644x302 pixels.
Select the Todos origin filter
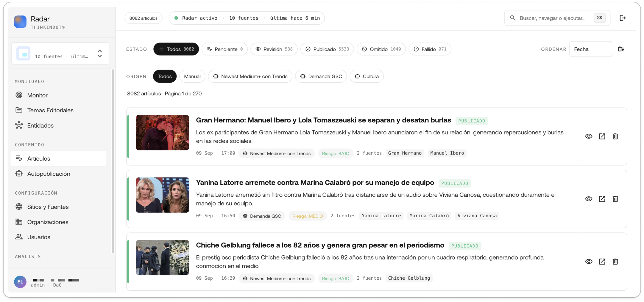tap(165, 76)
